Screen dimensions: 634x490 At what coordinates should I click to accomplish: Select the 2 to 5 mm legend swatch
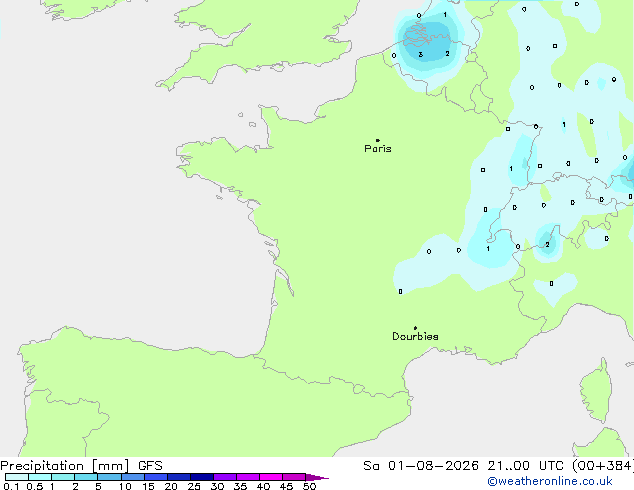pyautogui.click(x=86, y=477)
